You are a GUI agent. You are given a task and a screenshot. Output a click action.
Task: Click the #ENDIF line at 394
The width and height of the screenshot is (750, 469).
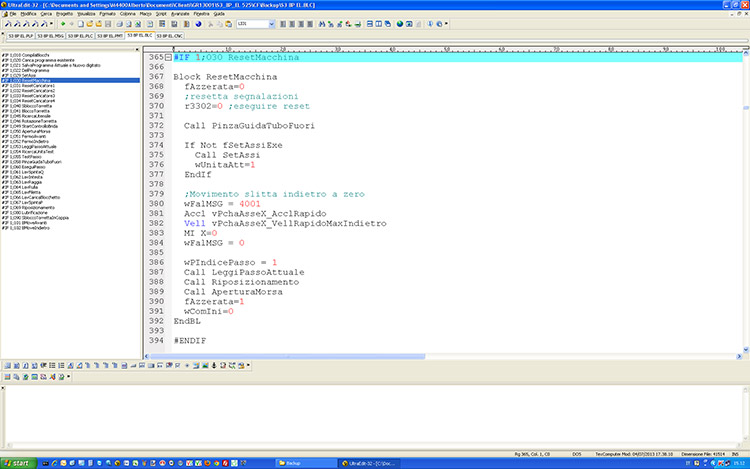tap(189, 341)
